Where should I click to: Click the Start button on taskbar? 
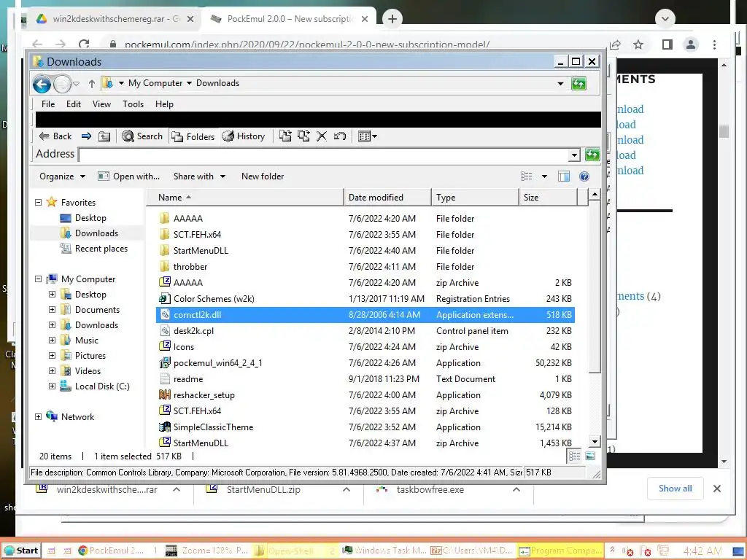tap(20, 551)
